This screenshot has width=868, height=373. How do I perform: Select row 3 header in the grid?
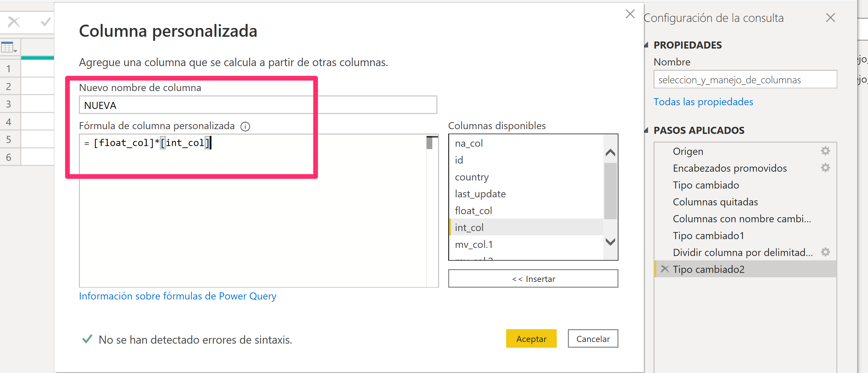10,104
